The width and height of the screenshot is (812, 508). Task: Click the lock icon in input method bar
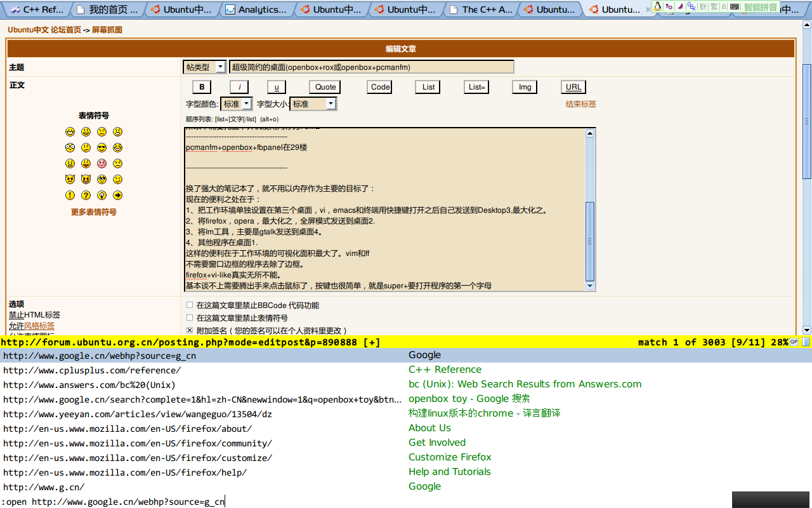click(724, 6)
